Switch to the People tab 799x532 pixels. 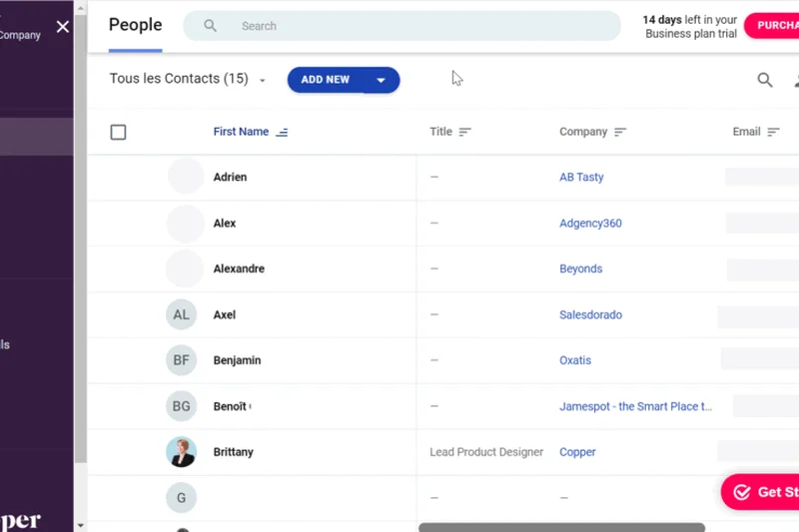point(135,25)
